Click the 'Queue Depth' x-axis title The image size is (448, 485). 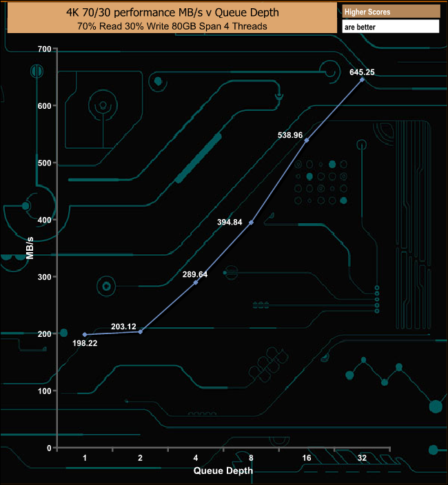tap(223, 471)
